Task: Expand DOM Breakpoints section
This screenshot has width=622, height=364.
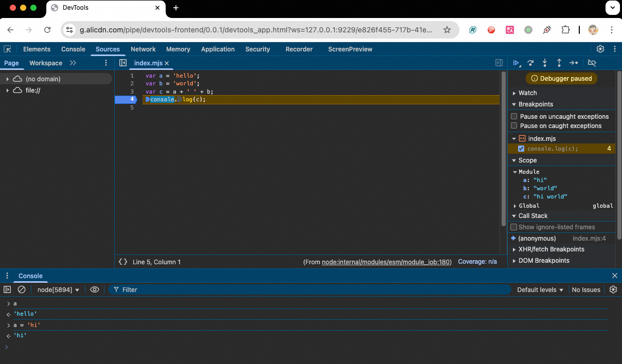Action: [x=514, y=261]
